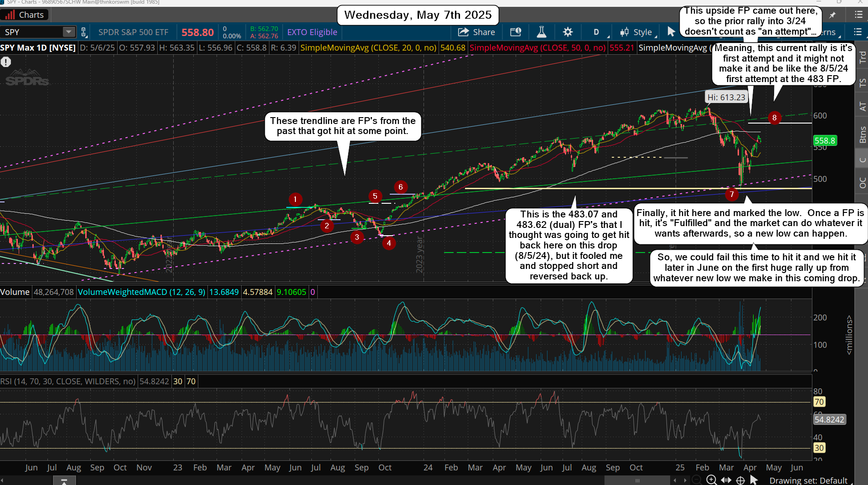This screenshot has width=868, height=485.
Task: Open chart settings gear icon
Action: (x=568, y=32)
